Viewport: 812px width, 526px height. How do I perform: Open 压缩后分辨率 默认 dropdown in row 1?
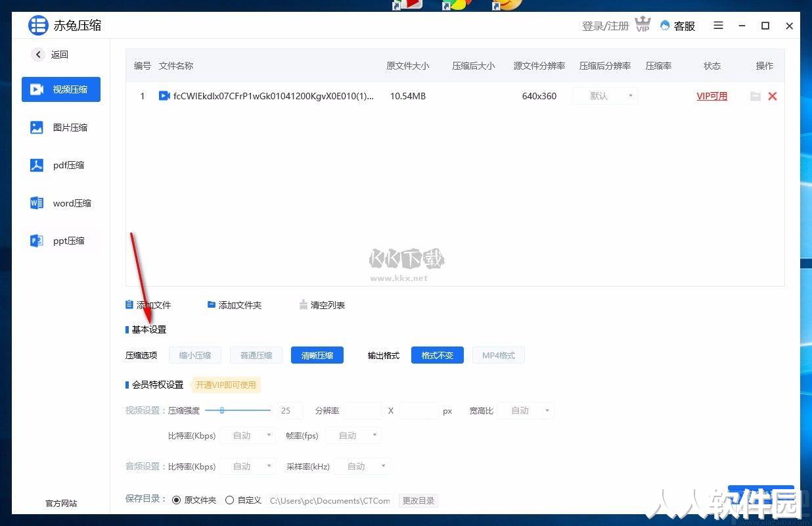[605, 96]
